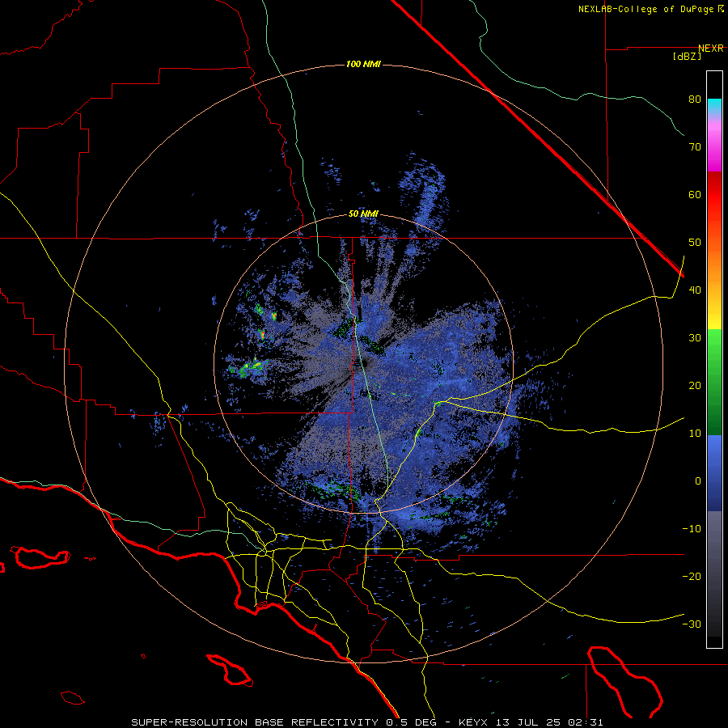Image resolution: width=728 pixels, height=728 pixels.
Task: Click the -20 value on dBZ scale
Action: tap(692, 577)
